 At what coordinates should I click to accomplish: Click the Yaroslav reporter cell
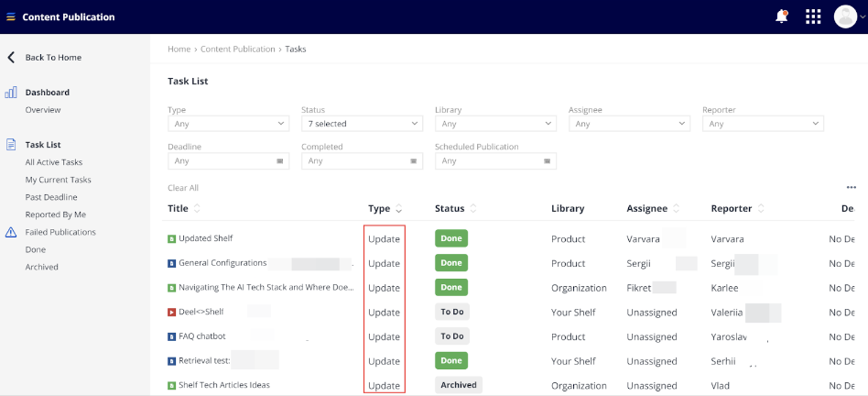tap(729, 336)
